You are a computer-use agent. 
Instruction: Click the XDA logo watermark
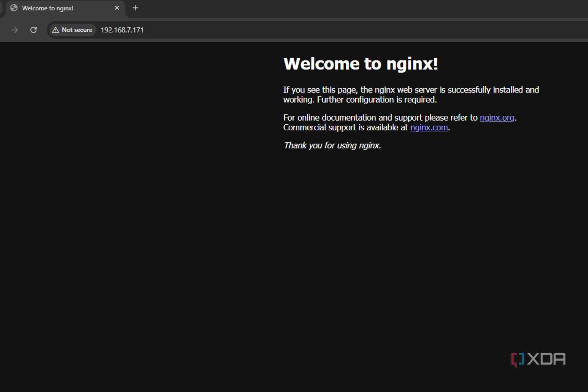click(538, 360)
